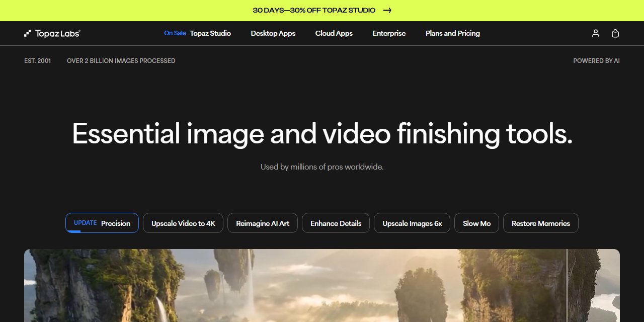Click the POWERED BY AI text
This screenshot has width=644, height=322.
pyautogui.click(x=596, y=61)
